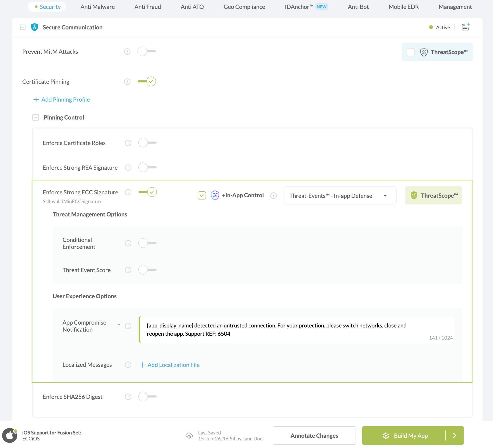Open info for Localized Messages
Image resolution: width=493 pixels, height=448 pixels.
coord(128,365)
